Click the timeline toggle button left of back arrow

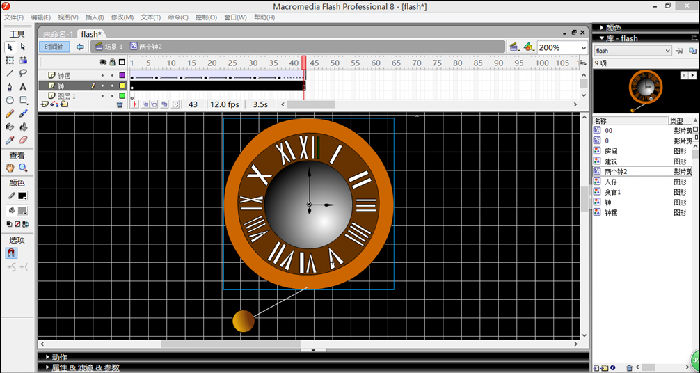point(54,46)
